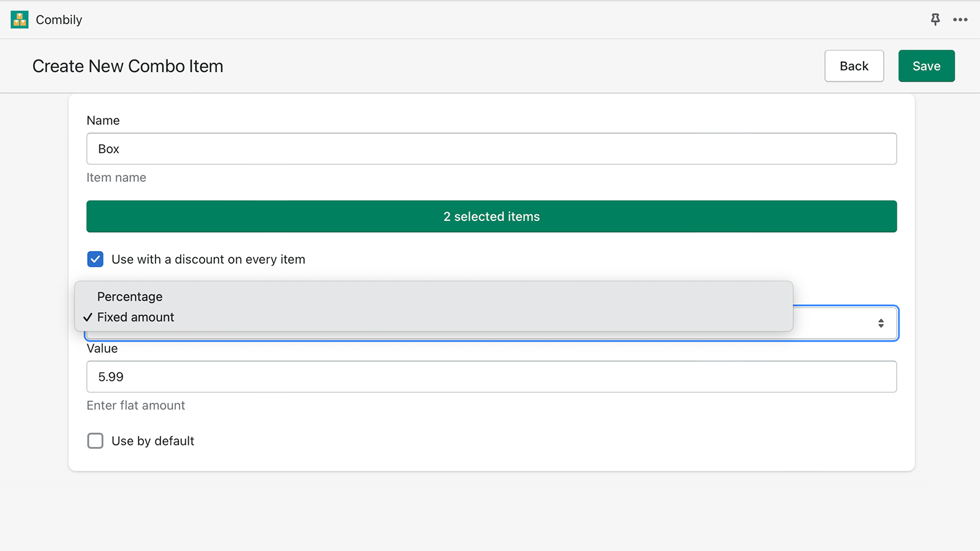Click the 'Use by default' label text
Image resolution: width=980 pixels, height=551 pixels.
pyautogui.click(x=153, y=441)
